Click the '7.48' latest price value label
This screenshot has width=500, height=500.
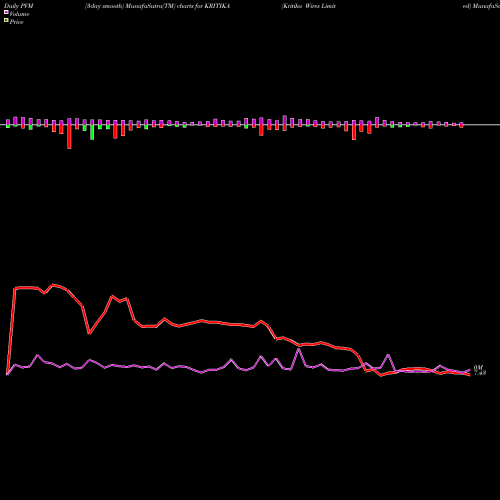[480, 373]
